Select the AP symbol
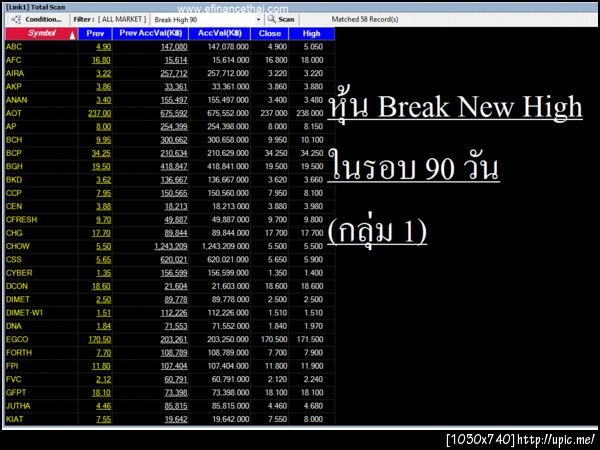Viewport: 600px width, 450px height. [x=11, y=127]
